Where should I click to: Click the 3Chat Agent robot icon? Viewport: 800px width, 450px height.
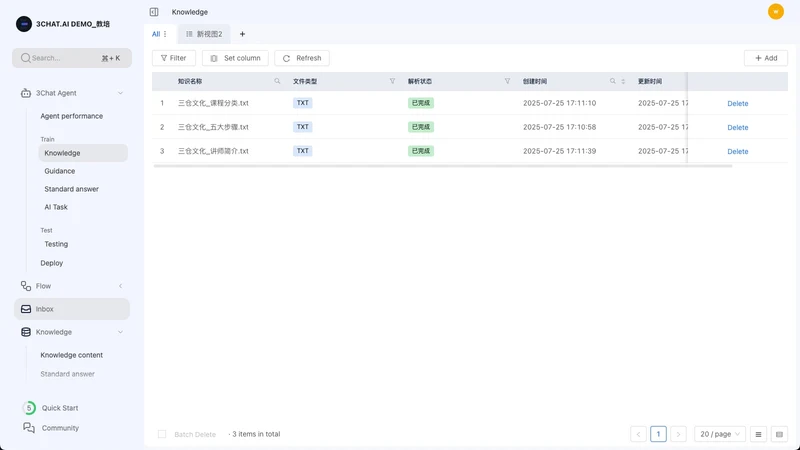(26, 93)
